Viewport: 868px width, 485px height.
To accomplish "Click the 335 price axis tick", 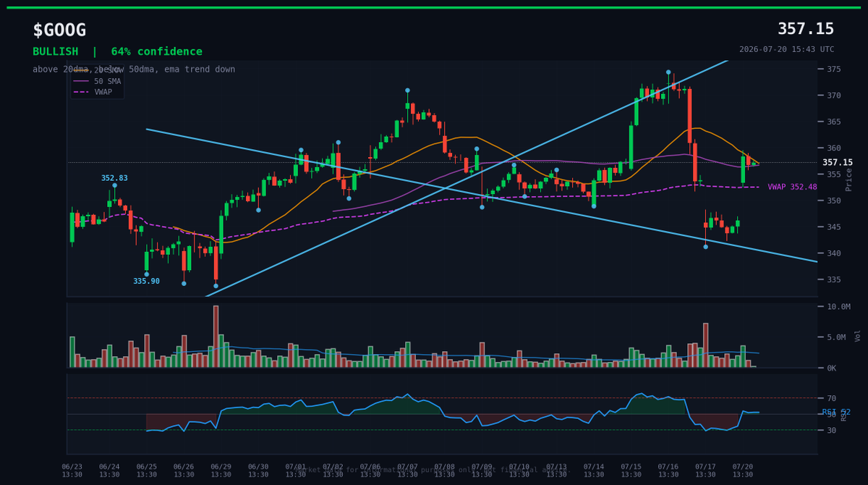I will coord(834,280).
